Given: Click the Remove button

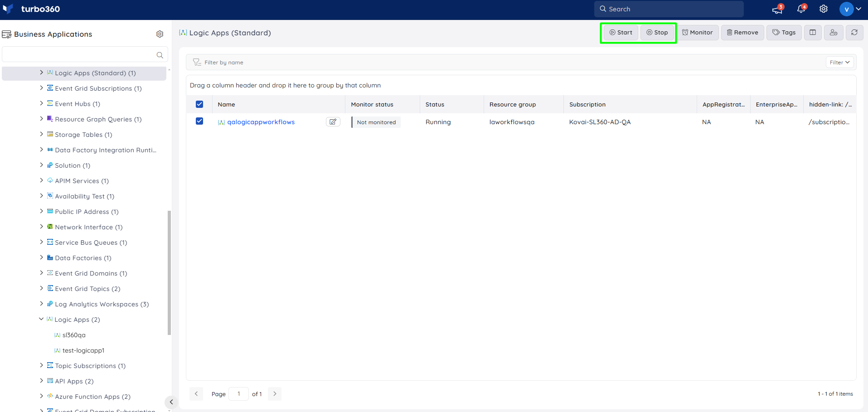Looking at the screenshot, I should tap(742, 33).
